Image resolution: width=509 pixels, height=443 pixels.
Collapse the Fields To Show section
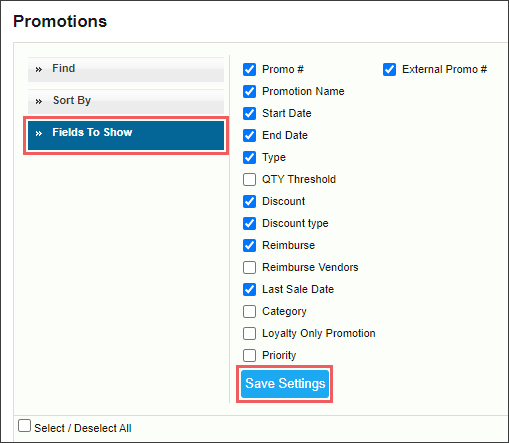(126, 135)
